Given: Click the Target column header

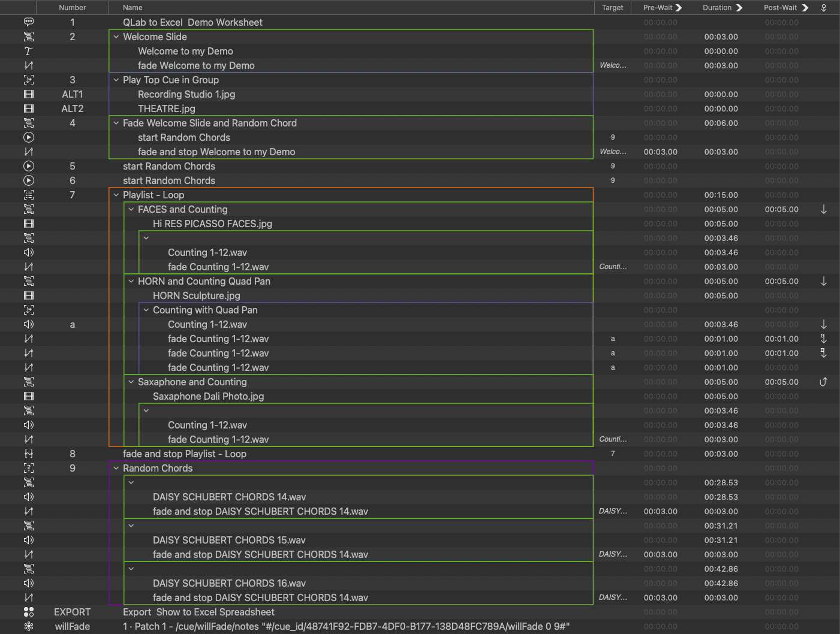Looking at the screenshot, I should tap(612, 8).
